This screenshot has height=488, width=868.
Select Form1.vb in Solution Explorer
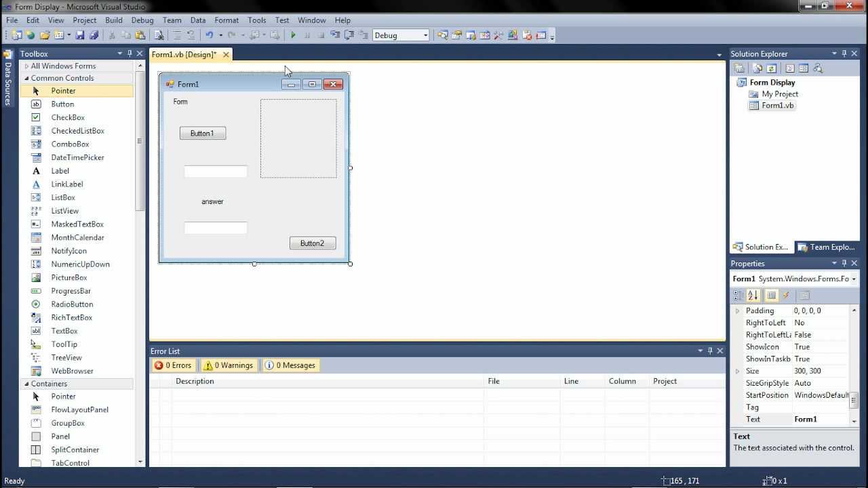tap(778, 106)
